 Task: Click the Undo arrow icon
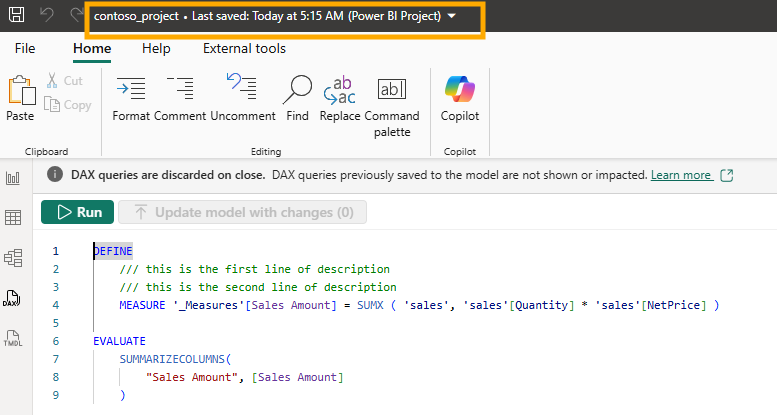click(47, 14)
